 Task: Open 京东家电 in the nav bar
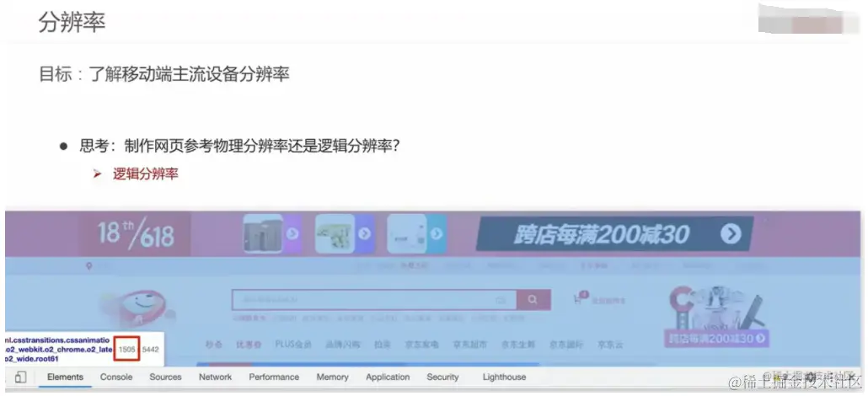[x=422, y=345]
